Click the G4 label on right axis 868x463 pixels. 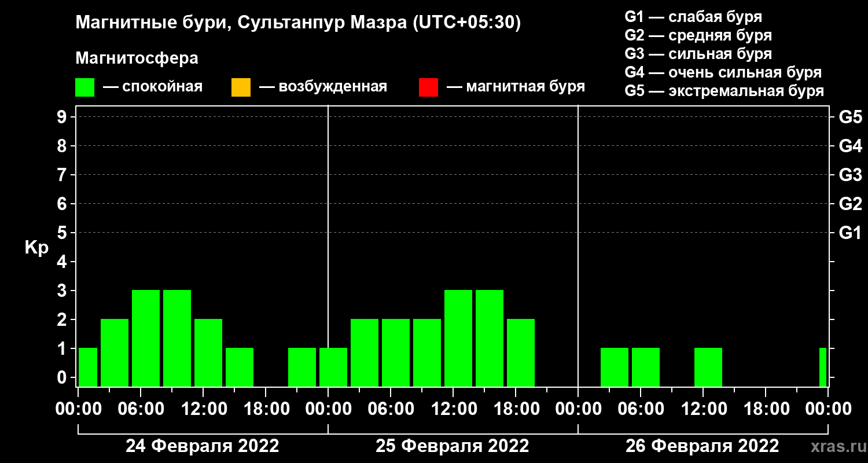[851, 146]
